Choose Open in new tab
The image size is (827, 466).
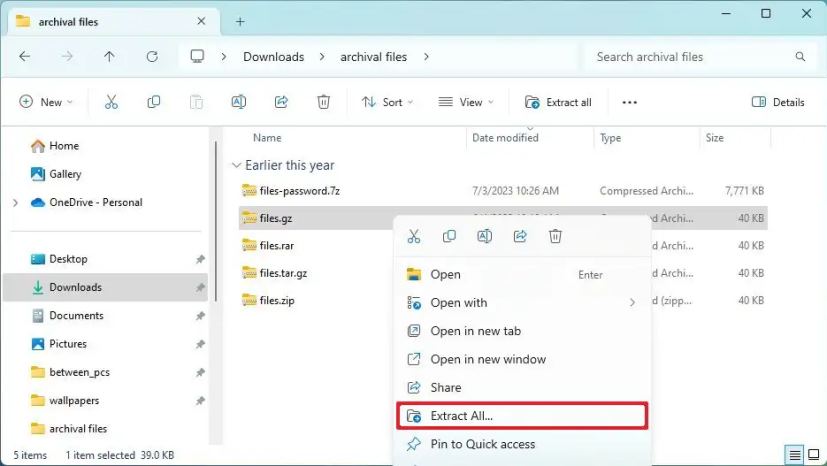tap(522, 331)
